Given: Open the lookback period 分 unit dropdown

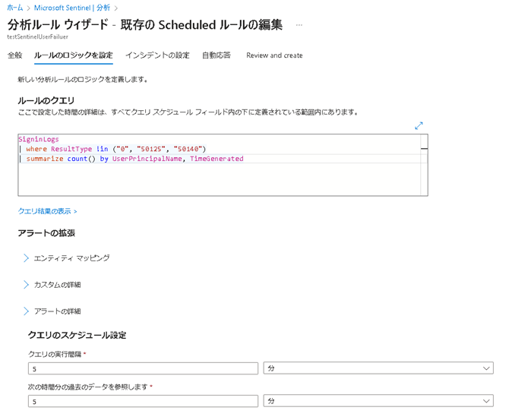Looking at the screenshot, I should coord(378,400).
